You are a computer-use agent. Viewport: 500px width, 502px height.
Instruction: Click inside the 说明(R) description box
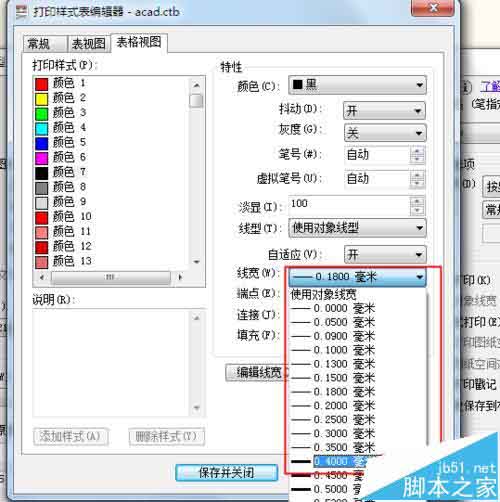[x=112, y=362]
